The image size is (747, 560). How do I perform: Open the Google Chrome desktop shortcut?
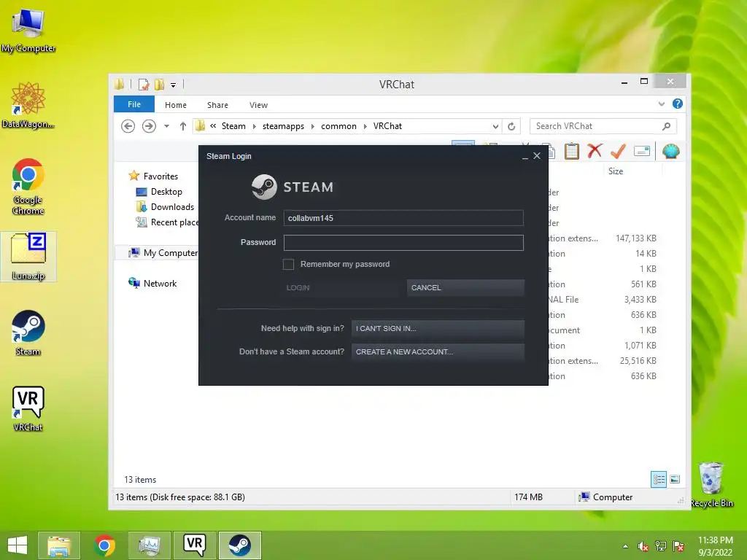click(28, 187)
